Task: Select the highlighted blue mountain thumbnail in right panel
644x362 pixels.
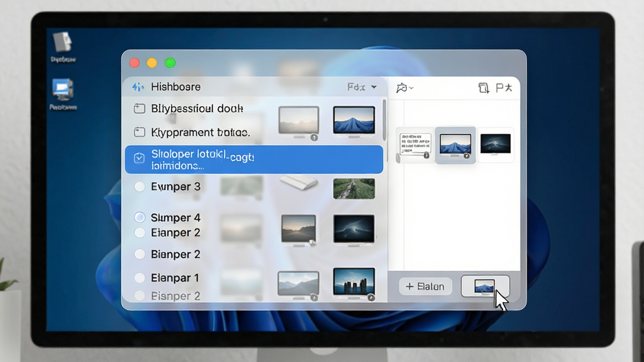Action: click(455, 145)
